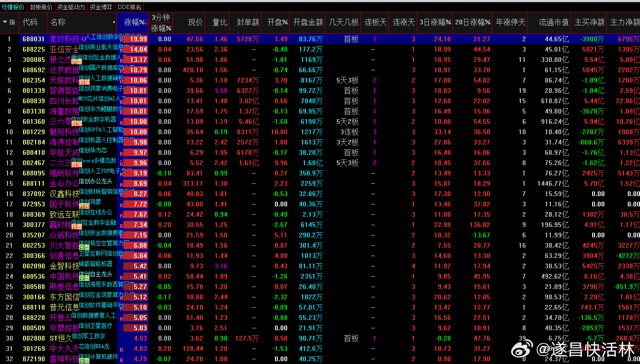Select stock code 688118
Screen dimensions: 640x364
[x=34, y=307]
